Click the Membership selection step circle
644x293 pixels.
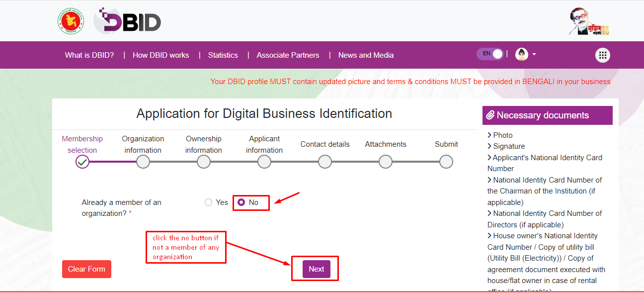pyautogui.click(x=82, y=162)
